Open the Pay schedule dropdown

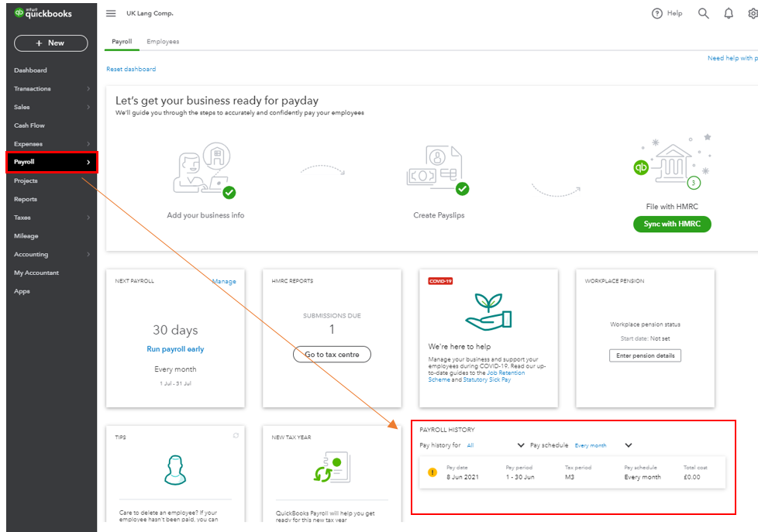coord(603,445)
